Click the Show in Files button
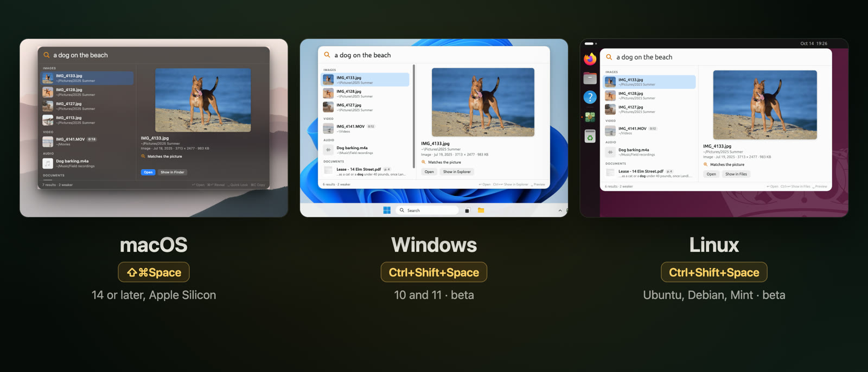The height and width of the screenshot is (372, 868). (x=736, y=174)
